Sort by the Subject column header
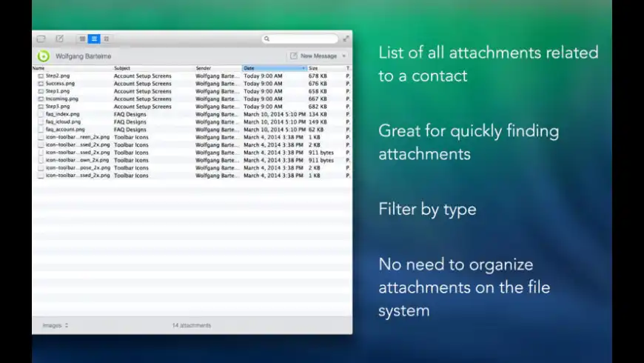 tap(122, 68)
